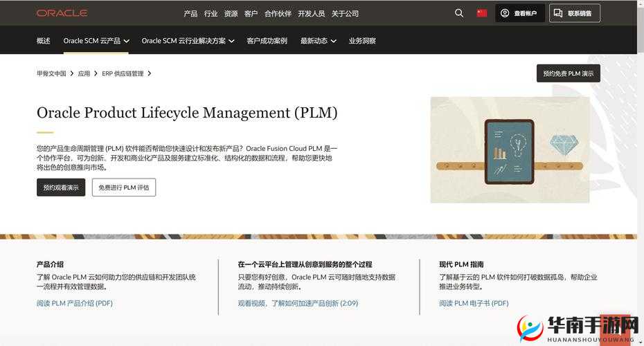Open the 观看视频 product innovation link
Image resolution: width=644 pixels, height=346 pixels.
(298, 303)
